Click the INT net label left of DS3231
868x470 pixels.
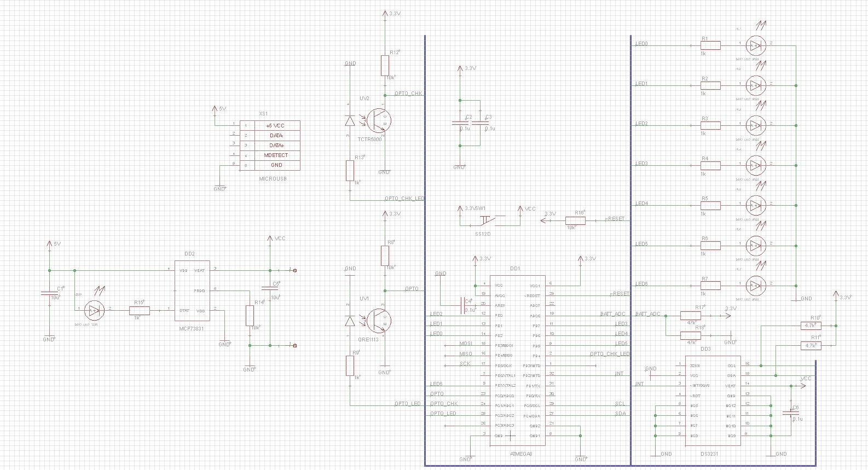(639, 384)
